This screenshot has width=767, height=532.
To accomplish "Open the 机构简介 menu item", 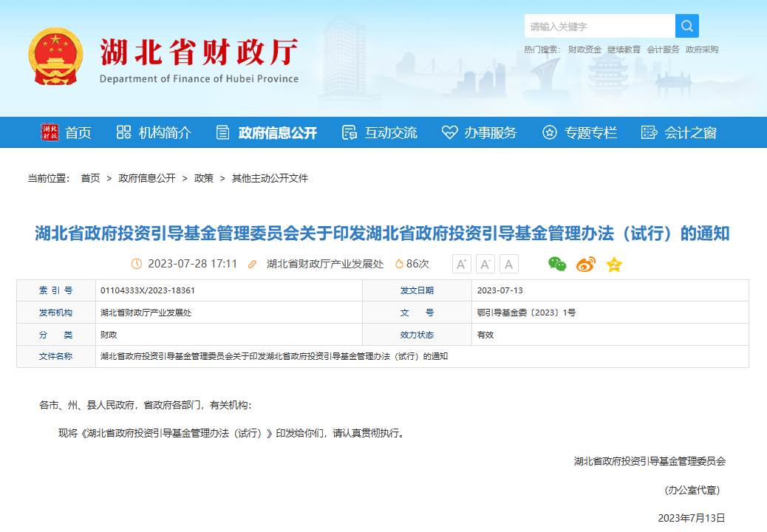I will tap(165, 132).
